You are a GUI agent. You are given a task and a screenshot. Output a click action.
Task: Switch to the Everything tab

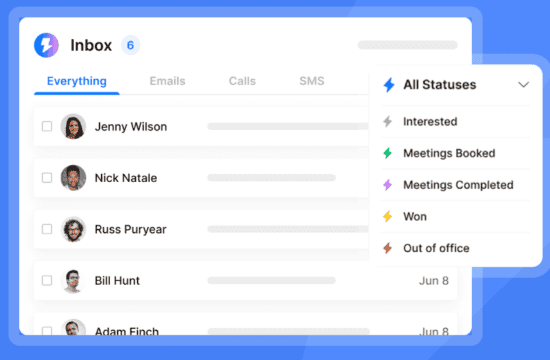point(77,81)
